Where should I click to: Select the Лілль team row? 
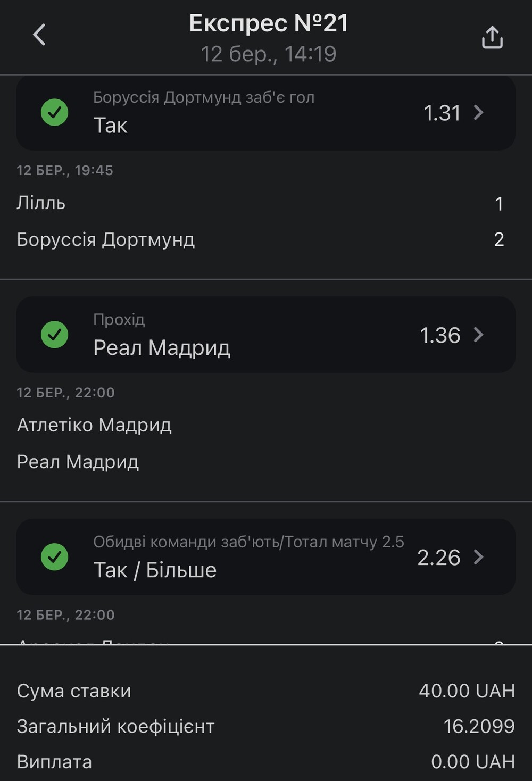coord(261,203)
